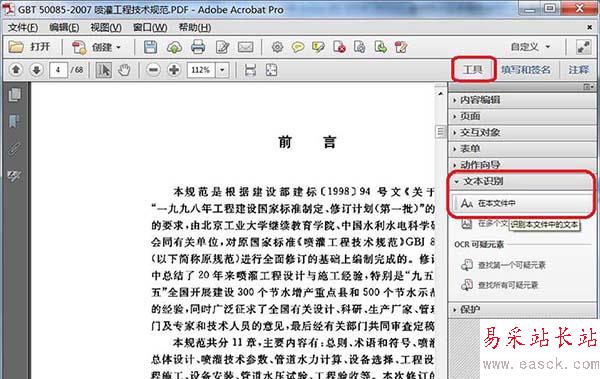Screen dimensions: 600x379
Task: Open the 自定义 customize dropdown
Action: click(530, 47)
